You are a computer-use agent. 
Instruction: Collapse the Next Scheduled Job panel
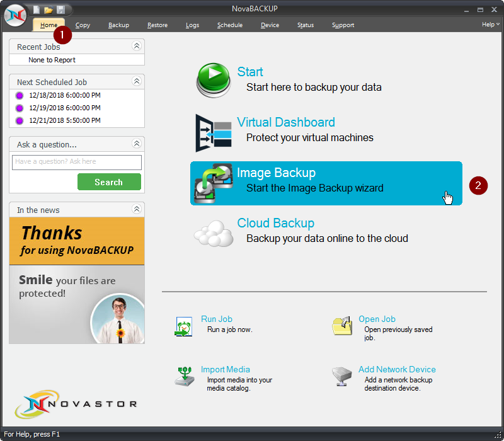click(x=137, y=81)
